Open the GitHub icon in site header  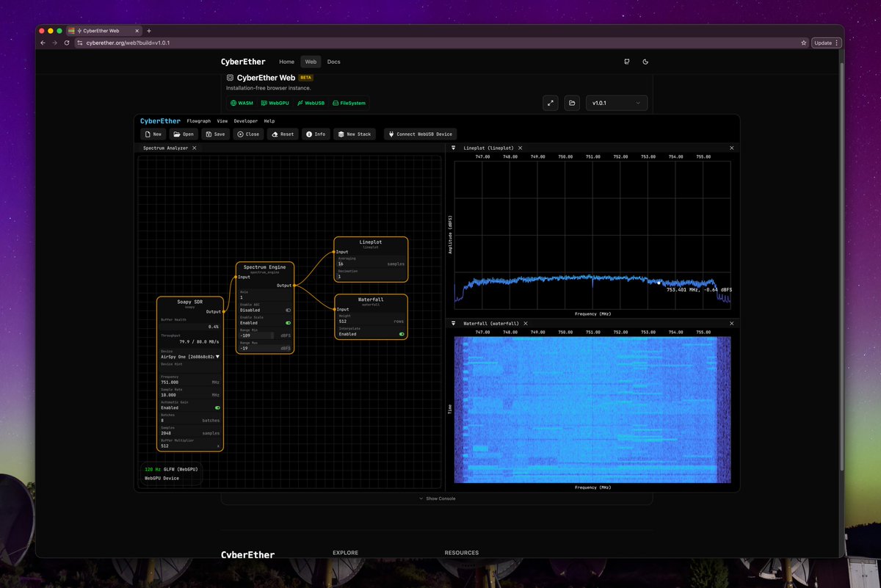626,62
